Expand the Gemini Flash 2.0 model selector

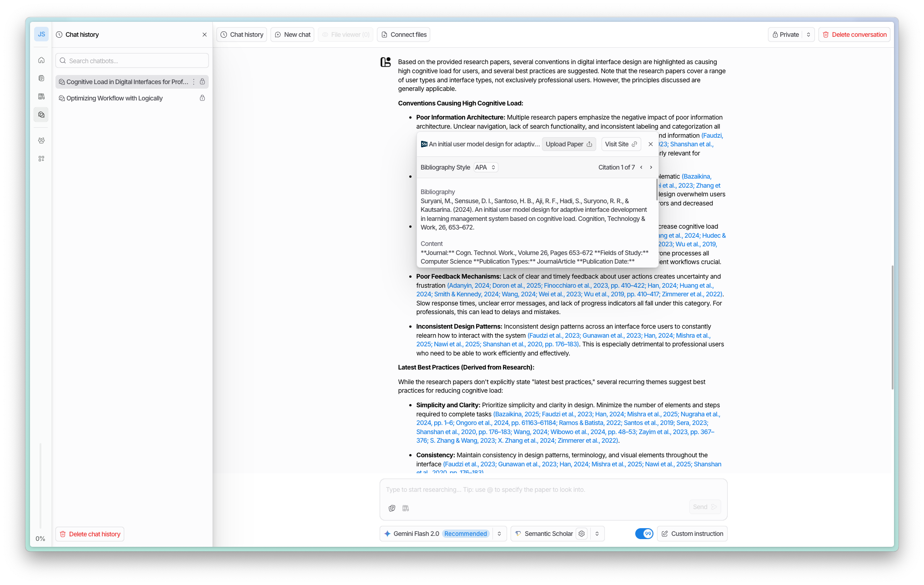coord(499,534)
